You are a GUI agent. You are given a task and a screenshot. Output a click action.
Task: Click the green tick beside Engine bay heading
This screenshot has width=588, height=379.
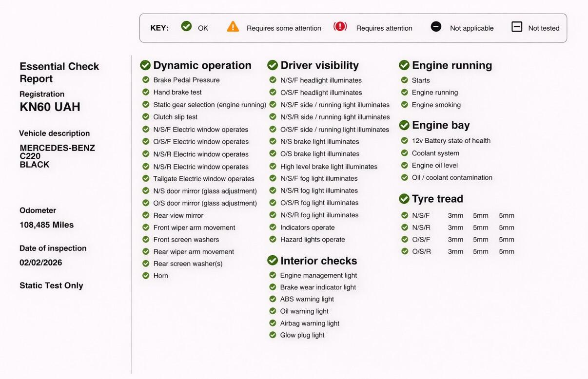(x=404, y=125)
